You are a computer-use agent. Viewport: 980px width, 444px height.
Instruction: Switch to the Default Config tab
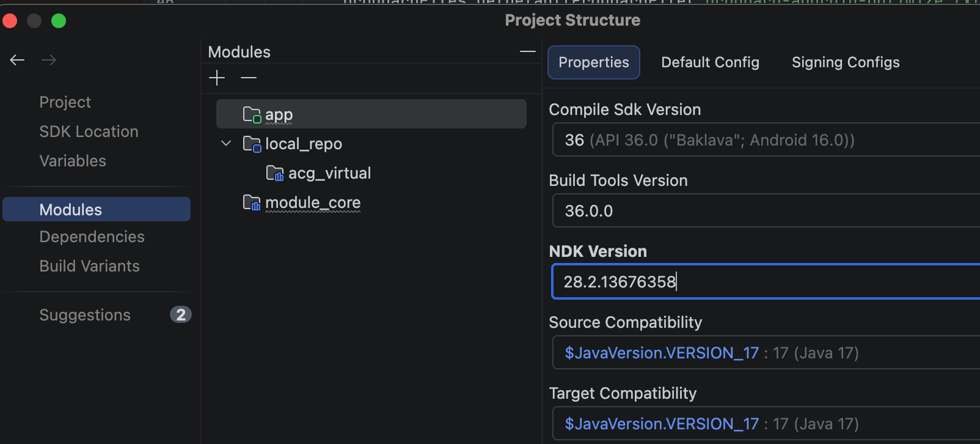click(710, 62)
